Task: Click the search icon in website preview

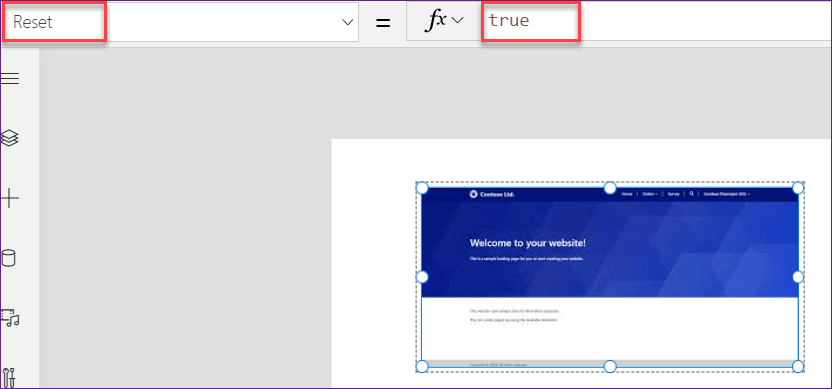Action: pos(691,194)
